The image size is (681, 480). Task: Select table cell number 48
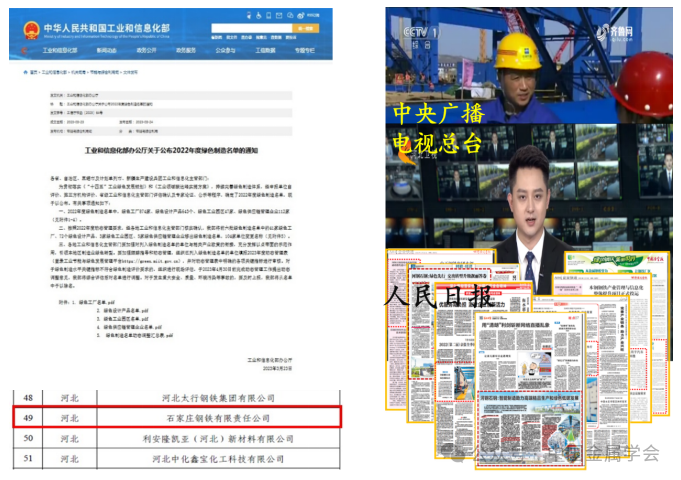point(28,397)
